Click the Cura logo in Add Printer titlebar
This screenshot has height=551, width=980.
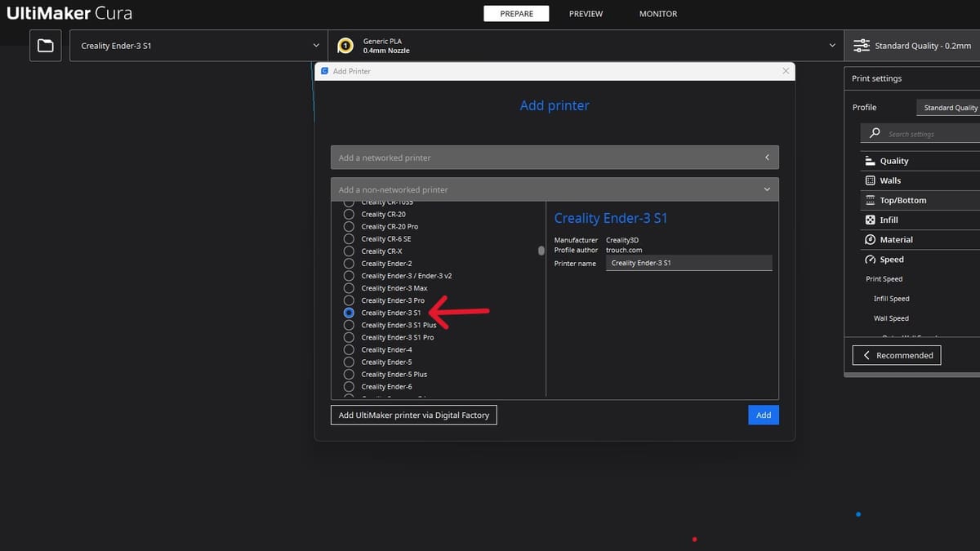coord(324,71)
